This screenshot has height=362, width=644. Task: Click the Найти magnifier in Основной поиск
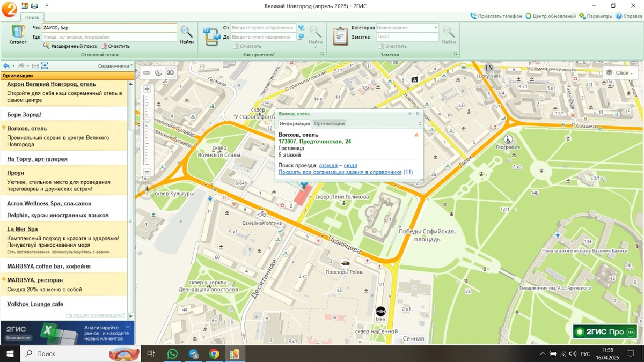point(187,35)
